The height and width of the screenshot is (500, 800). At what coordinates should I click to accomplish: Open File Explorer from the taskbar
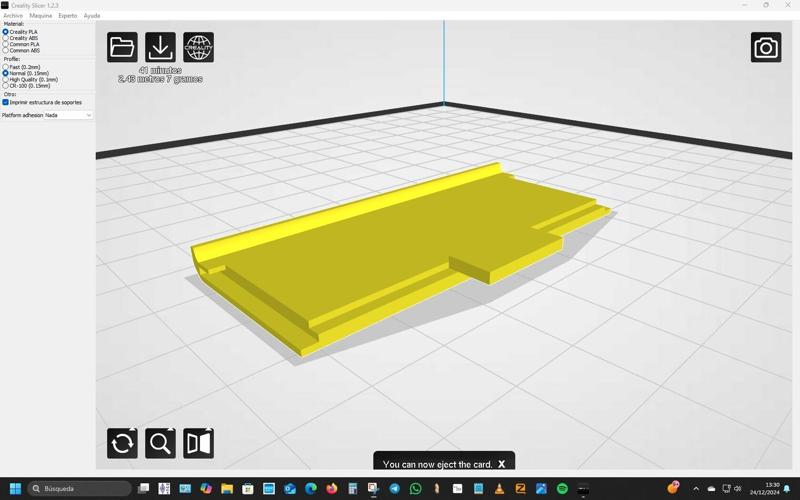pyautogui.click(x=227, y=489)
